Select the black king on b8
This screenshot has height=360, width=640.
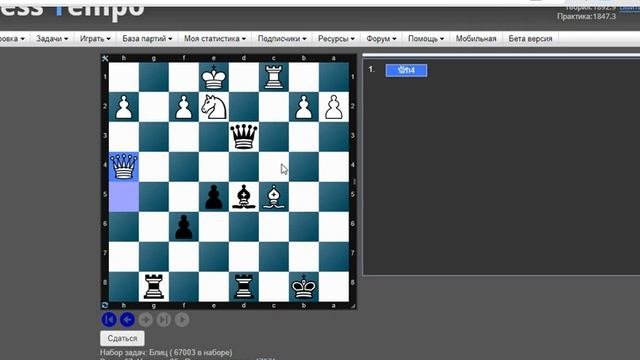pos(304,287)
